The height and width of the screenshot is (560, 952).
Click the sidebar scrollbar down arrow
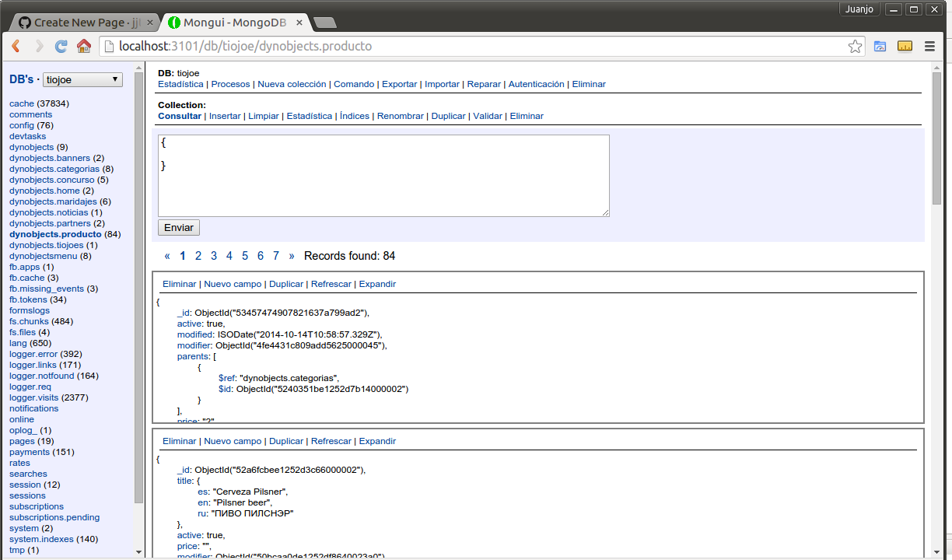pos(139,552)
